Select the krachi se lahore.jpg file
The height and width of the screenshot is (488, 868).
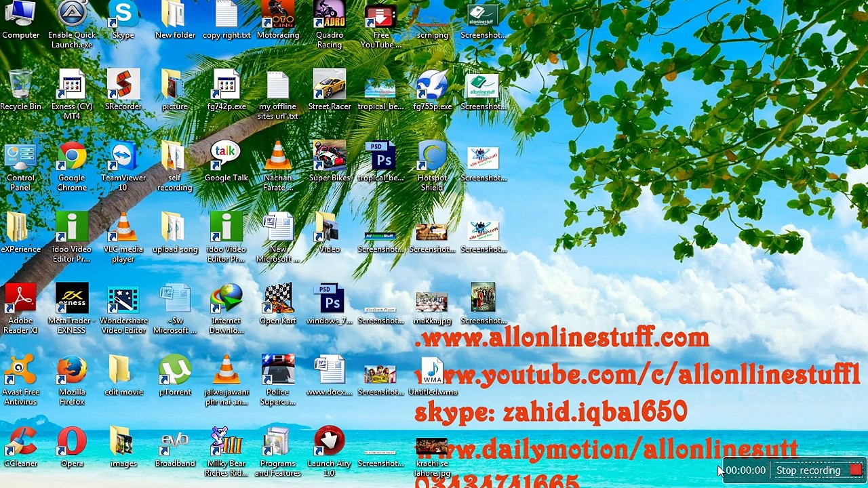432,457
